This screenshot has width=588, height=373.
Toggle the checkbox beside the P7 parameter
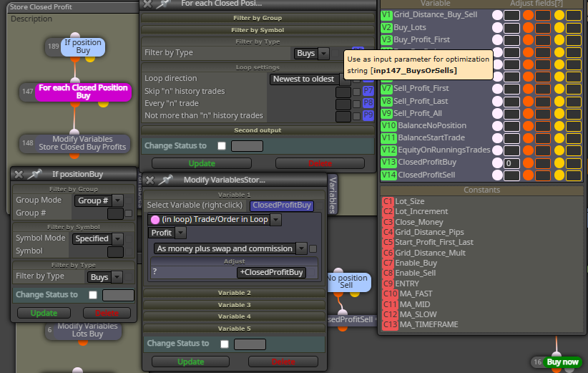click(357, 91)
